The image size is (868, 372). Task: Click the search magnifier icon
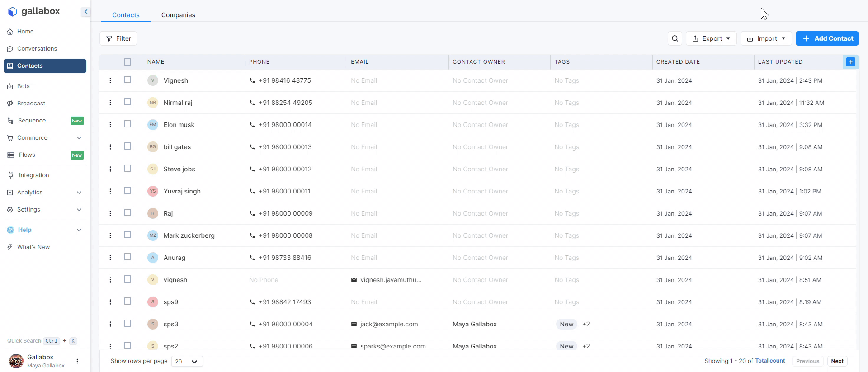pos(675,38)
